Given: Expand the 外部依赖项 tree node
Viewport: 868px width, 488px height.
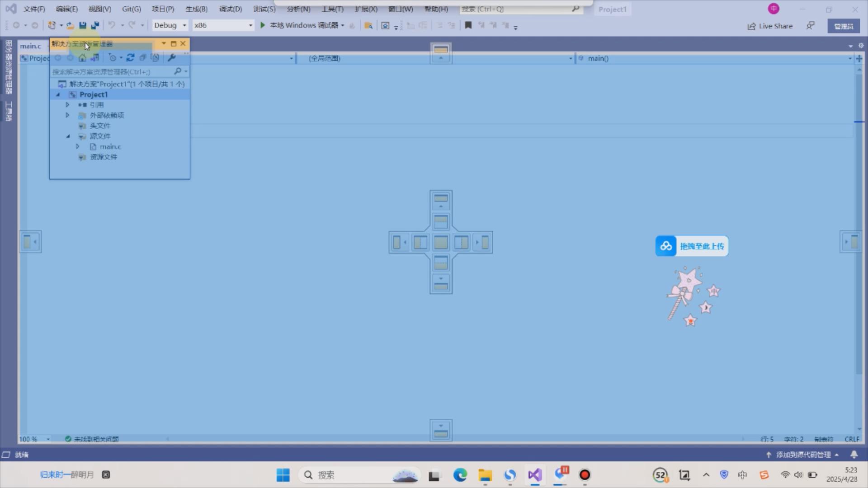Looking at the screenshot, I should (67, 115).
